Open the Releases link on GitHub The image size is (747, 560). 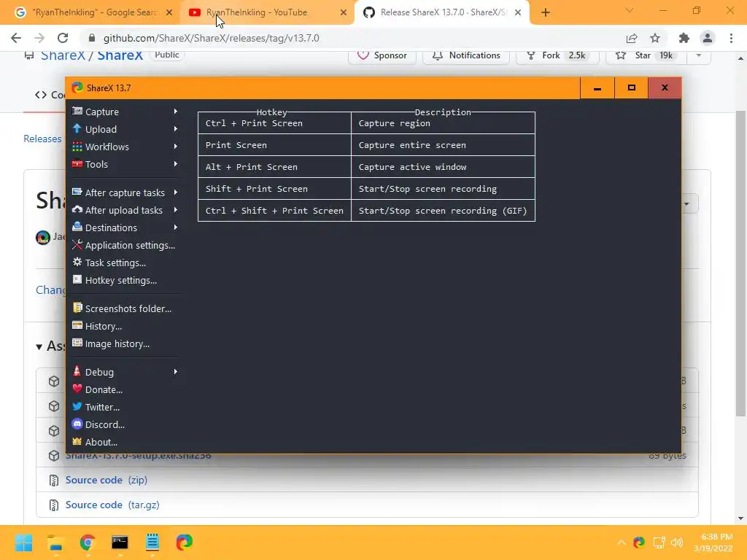tap(42, 139)
